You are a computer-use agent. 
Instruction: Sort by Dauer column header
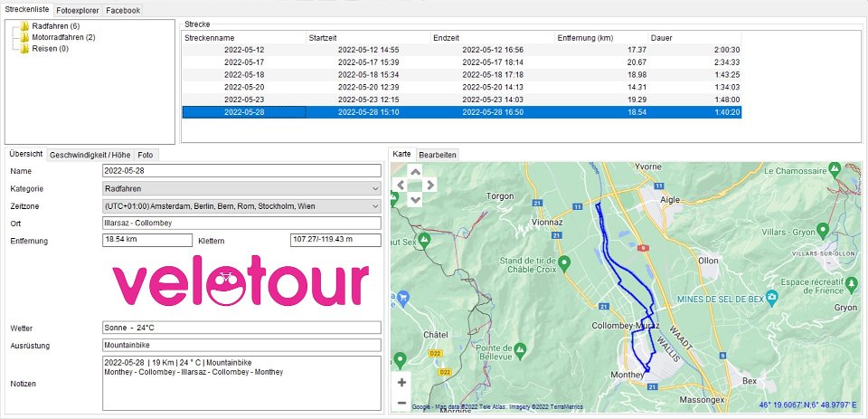point(694,38)
